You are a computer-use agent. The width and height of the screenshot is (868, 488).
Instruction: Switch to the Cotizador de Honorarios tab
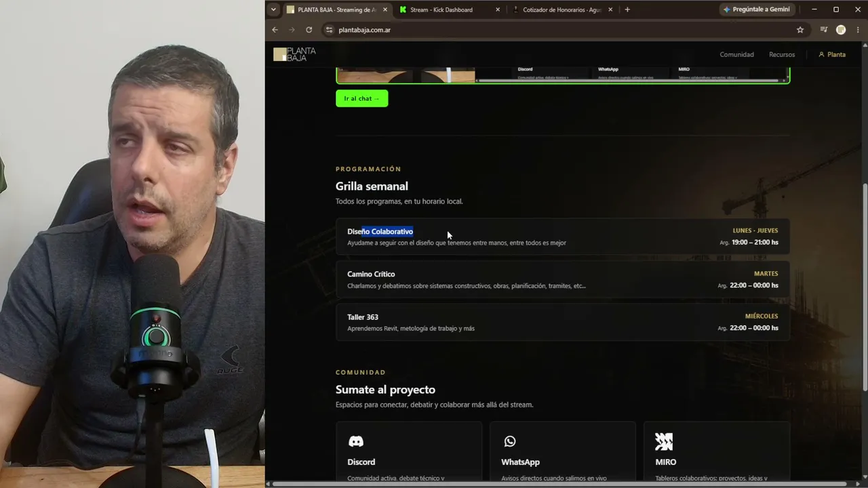(562, 9)
